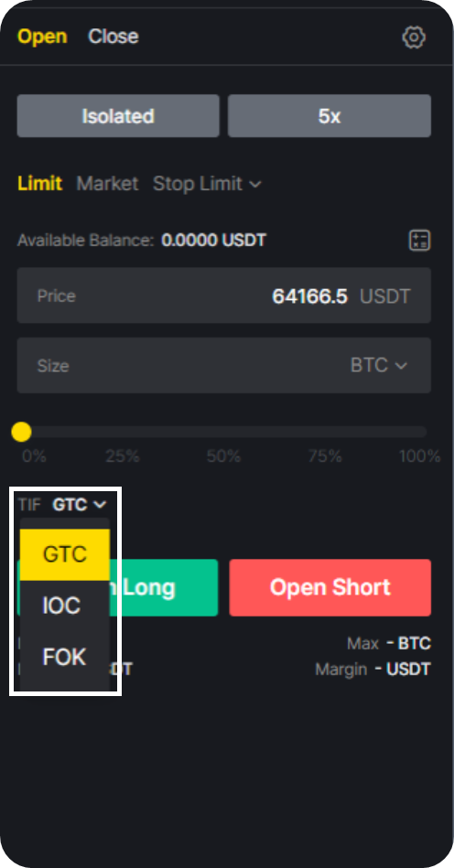Expand the Stop Limit dropdown
This screenshot has height=868, width=454.
[207, 183]
